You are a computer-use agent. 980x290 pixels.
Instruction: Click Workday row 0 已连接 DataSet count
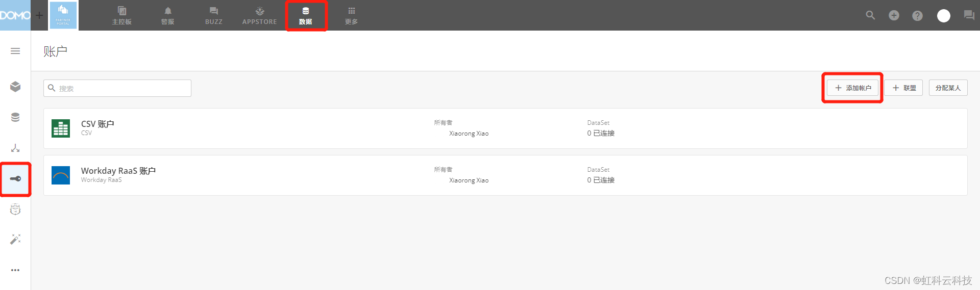tap(601, 180)
